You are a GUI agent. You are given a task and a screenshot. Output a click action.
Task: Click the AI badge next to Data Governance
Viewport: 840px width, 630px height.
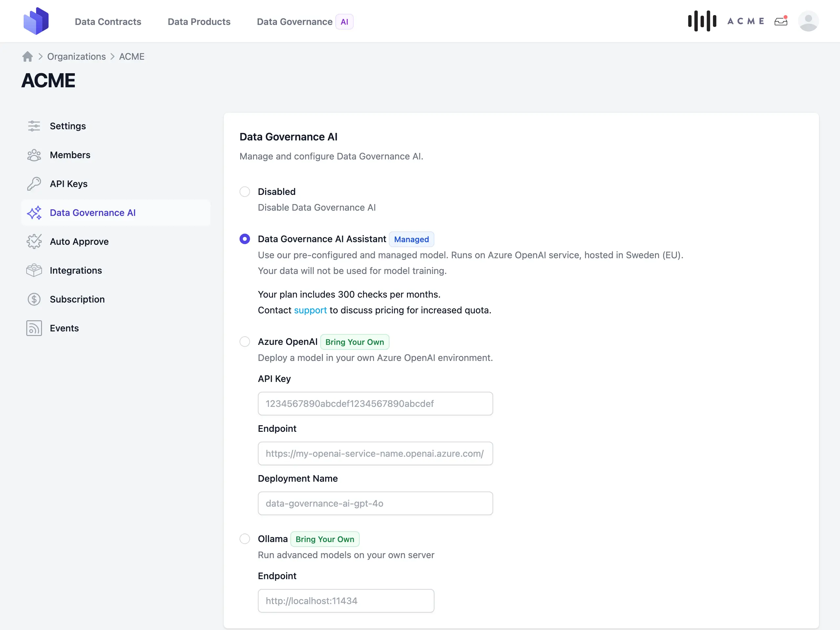click(345, 22)
